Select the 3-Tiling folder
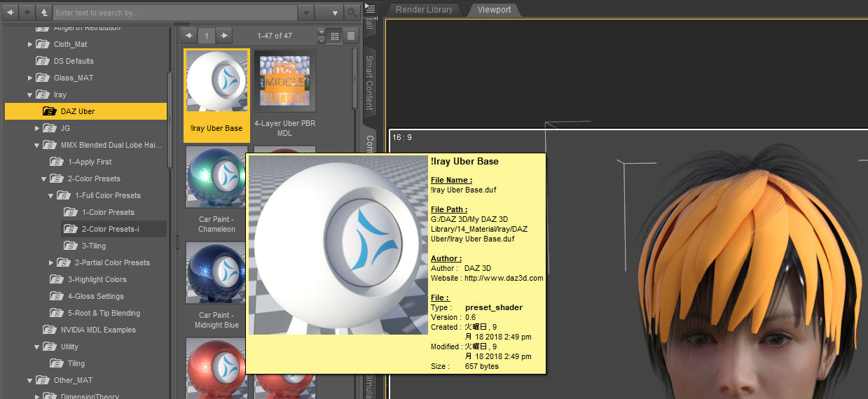This screenshot has width=868, height=399. point(94,246)
